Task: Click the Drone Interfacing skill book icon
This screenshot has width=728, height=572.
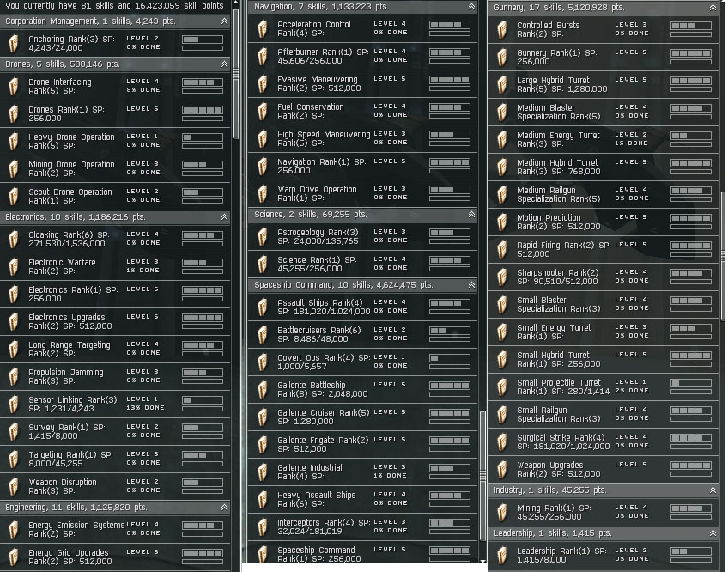Action: (x=14, y=86)
